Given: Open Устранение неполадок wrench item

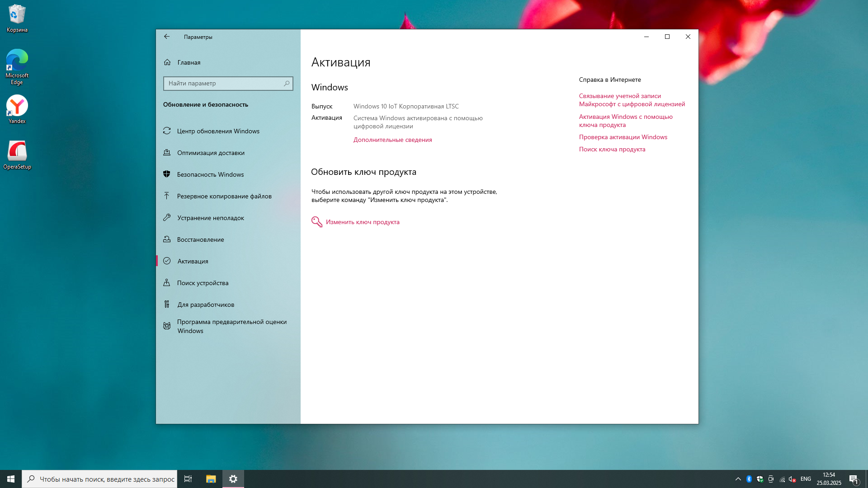Looking at the screenshot, I should [210, 218].
